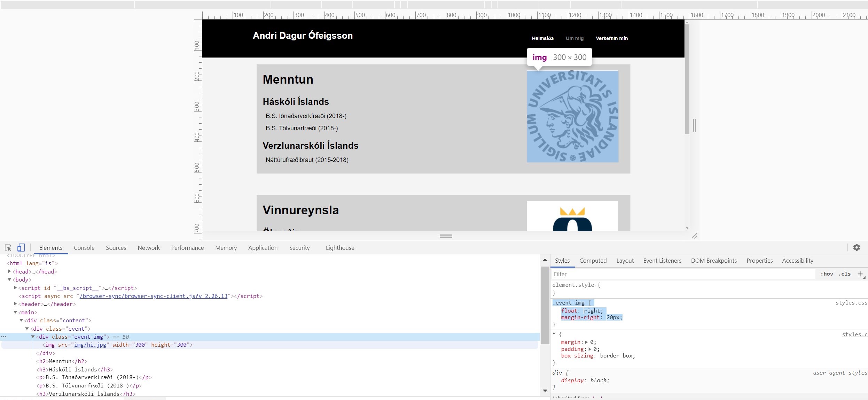Toggle the device toolbar icon
The height and width of the screenshot is (400, 868).
21,248
